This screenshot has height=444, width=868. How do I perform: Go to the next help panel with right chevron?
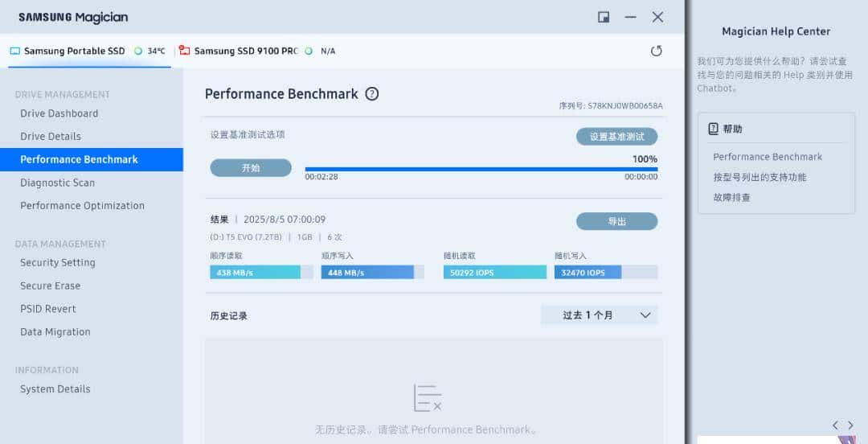(x=851, y=425)
